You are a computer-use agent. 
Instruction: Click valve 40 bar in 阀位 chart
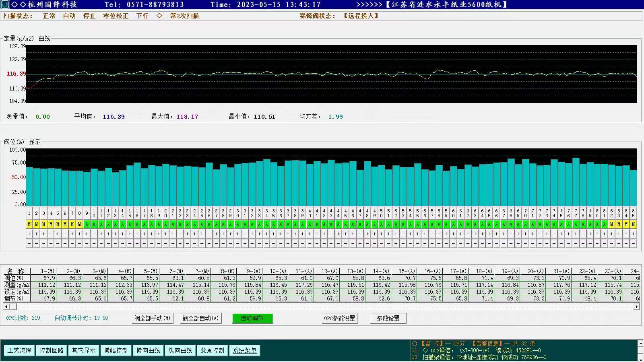tap(310, 185)
